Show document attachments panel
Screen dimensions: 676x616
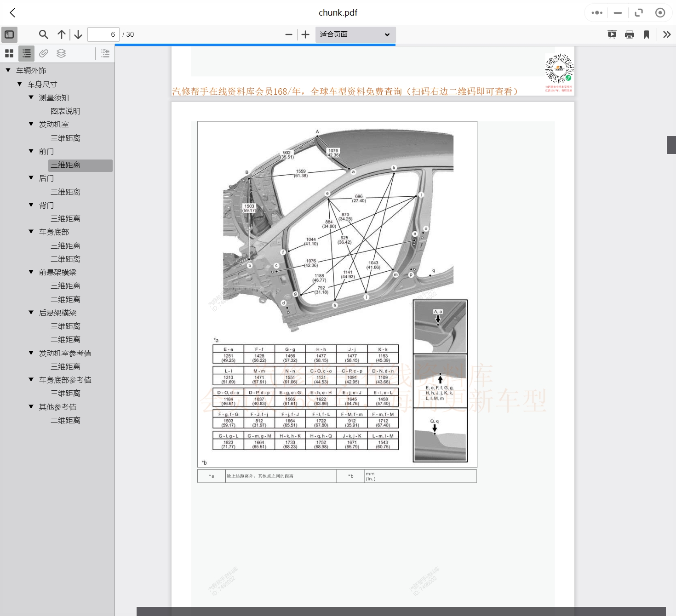click(43, 53)
